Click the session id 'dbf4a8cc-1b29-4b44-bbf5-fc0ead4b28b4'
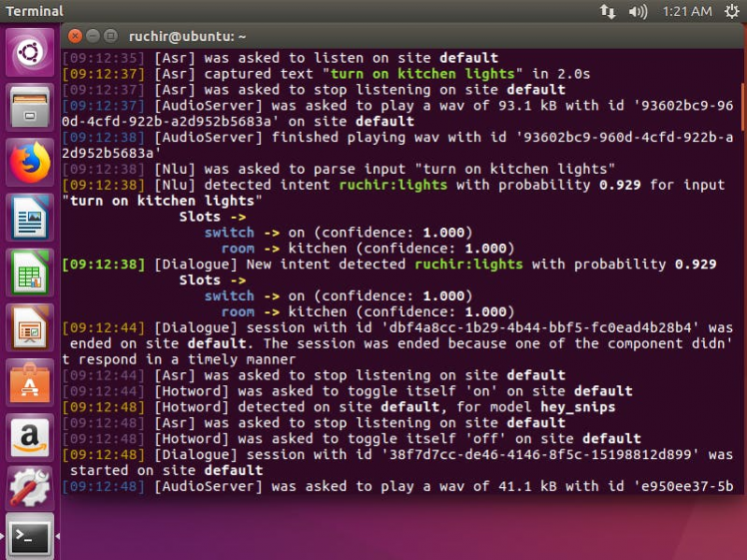 [x=540, y=327]
